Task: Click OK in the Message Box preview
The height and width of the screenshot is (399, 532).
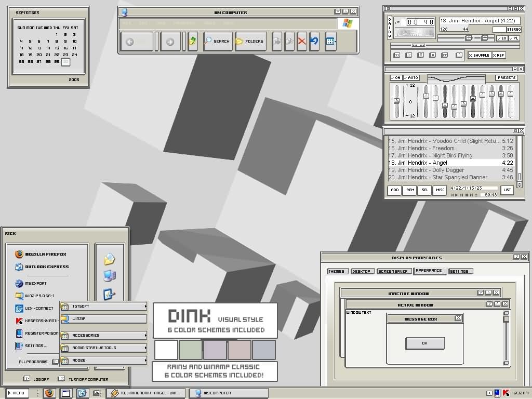Action: pos(425,343)
